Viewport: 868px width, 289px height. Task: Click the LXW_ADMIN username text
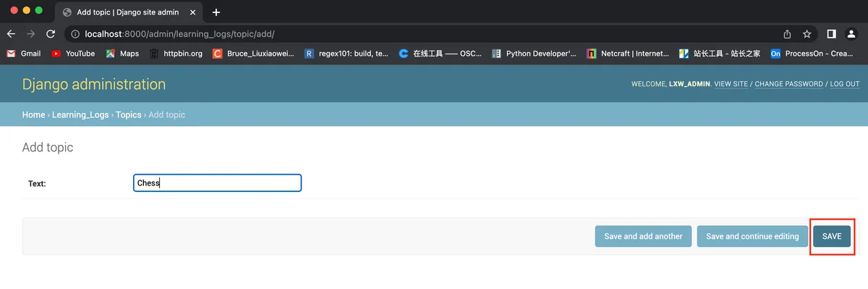[x=689, y=84]
